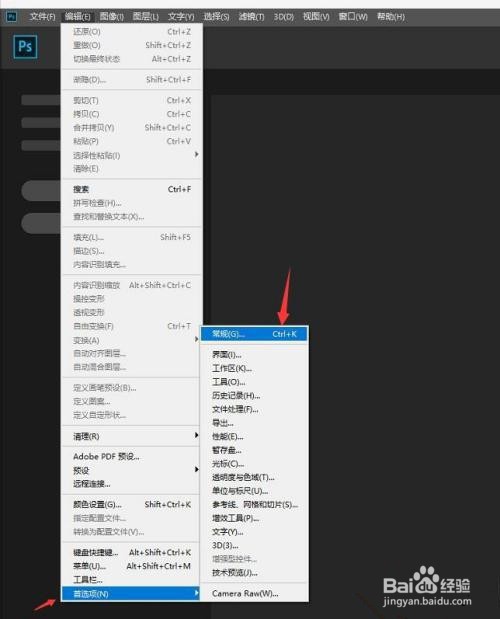This screenshot has width=500, height=619.
Task: Open 颜色设置(G)... dialog
Action: tap(132, 505)
